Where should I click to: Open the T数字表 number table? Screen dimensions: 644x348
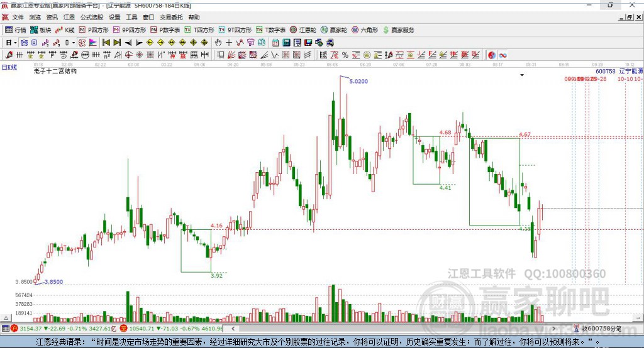point(270,30)
